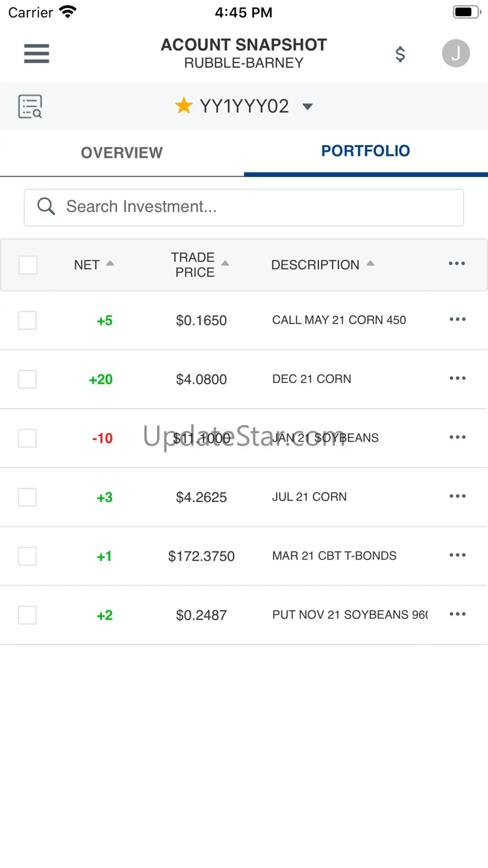Image resolution: width=488 pixels, height=868 pixels.
Task: Select the JUL 21 CORN row checkbox
Action: tap(27, 497)
